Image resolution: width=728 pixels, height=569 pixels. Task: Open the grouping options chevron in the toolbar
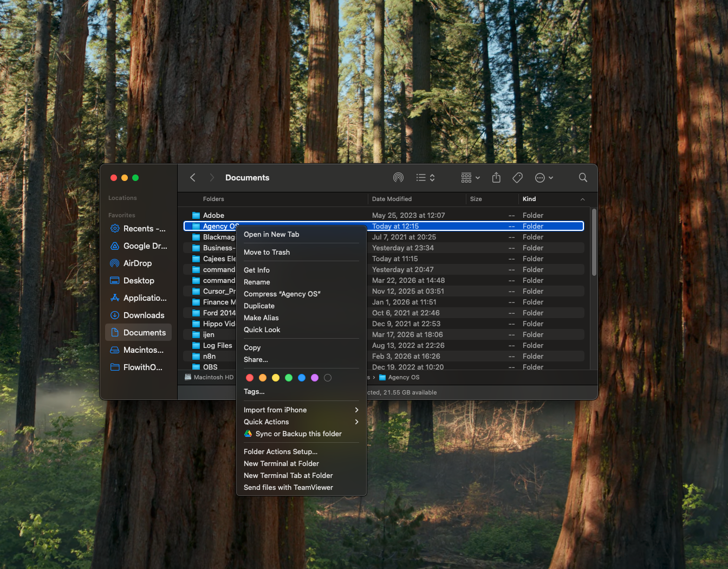[x=478, y=177]
